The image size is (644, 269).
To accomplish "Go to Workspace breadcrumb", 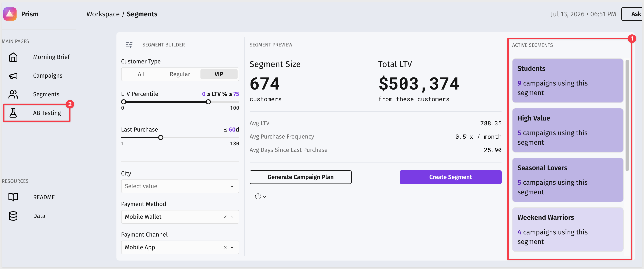I will tap(103, 14).
